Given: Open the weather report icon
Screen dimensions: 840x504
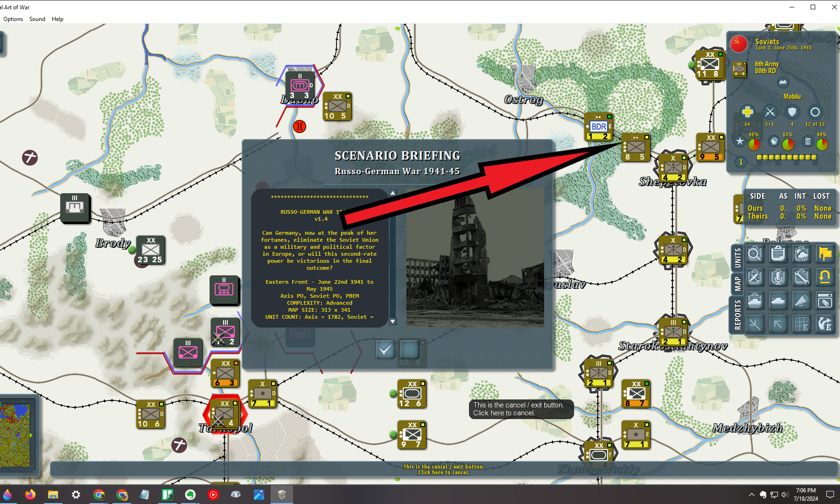Looking at the screenshot, I should 801,254.
